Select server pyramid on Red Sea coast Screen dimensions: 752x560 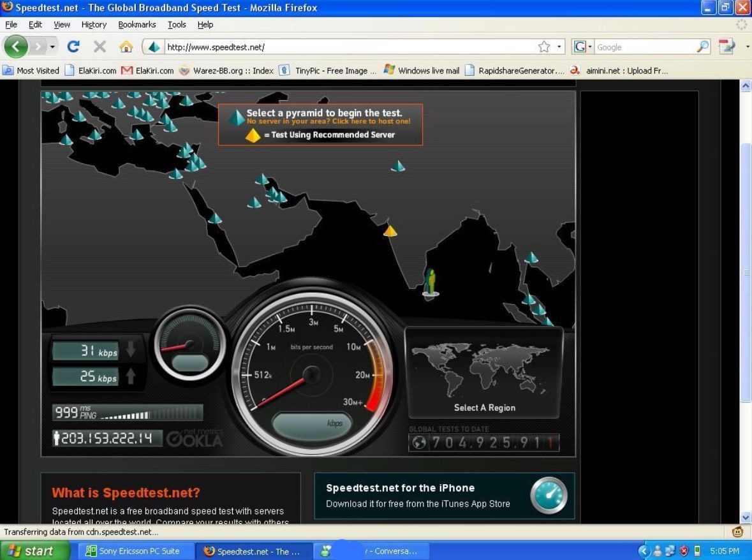[x=215, y=219]
